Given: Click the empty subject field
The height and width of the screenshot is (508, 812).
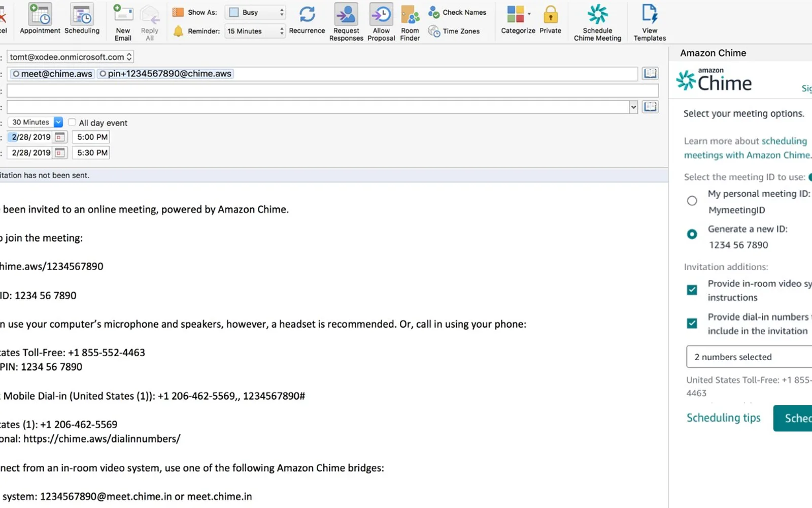Looking at the screenshot, I should coord(332,91).
